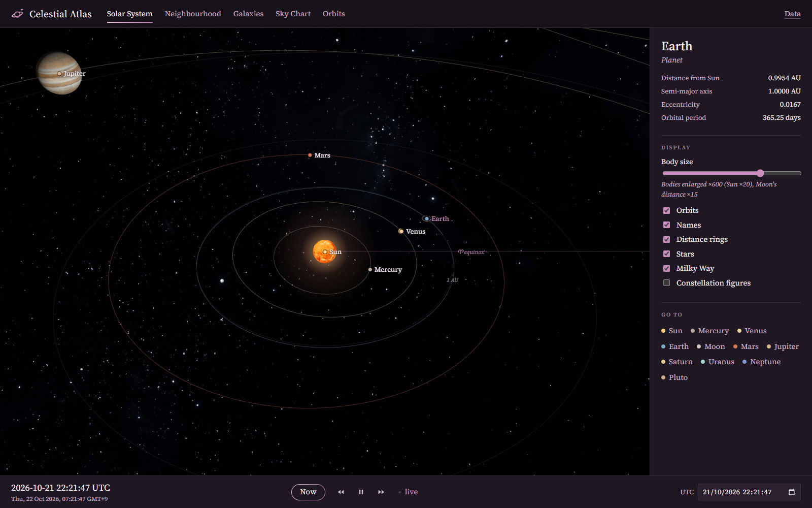Click the Now button

point(308,492)
